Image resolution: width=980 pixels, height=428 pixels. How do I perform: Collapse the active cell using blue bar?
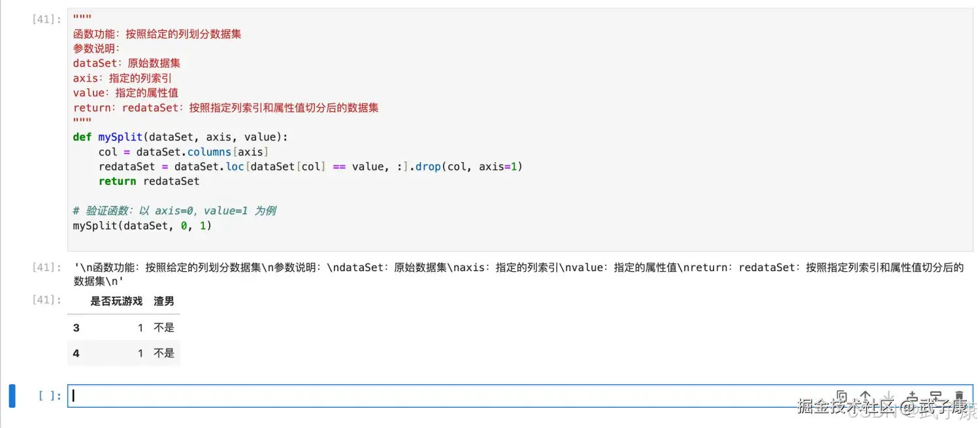point(12,396)
